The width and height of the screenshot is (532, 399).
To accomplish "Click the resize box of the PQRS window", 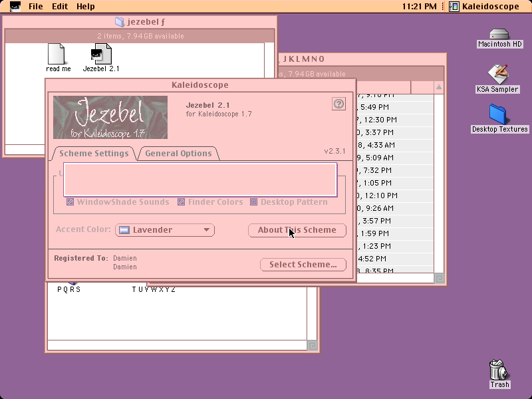I will click(x=312, y=345).
